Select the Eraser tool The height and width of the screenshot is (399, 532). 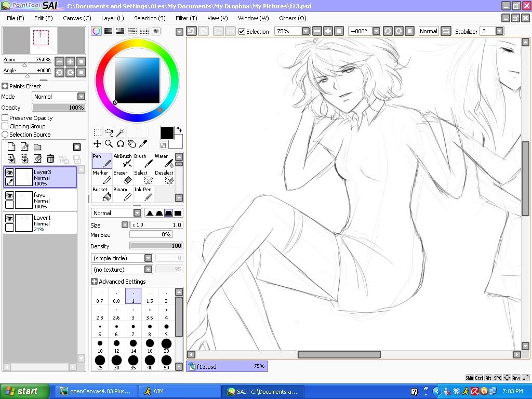coord(123,177)
